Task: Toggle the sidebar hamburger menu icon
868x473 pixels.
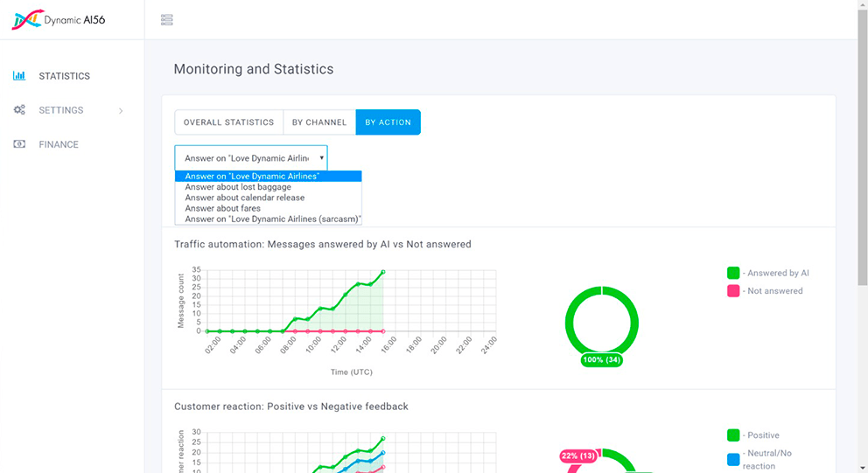Action: coord(167,20)
